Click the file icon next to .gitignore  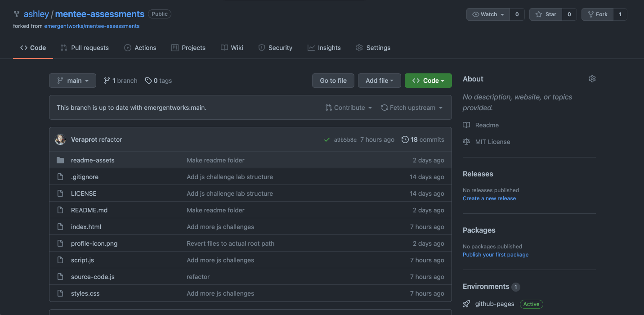click(60, 177)
